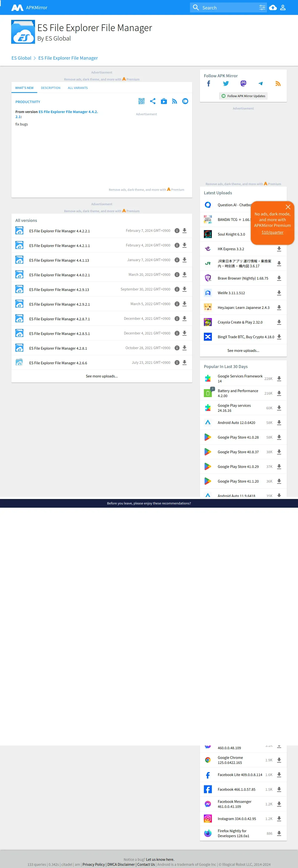Click the ES File Explorer app thumbnail
This screenshot has height=868, width=298.
(x=23, y=32)
